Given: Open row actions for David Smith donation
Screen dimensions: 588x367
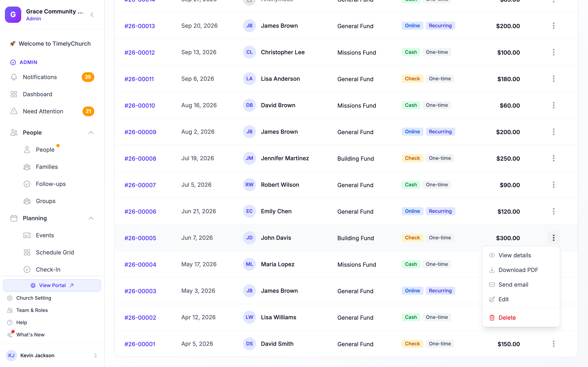Looking at the screenshot, I should pyautogui.click(x=553, y=344).
